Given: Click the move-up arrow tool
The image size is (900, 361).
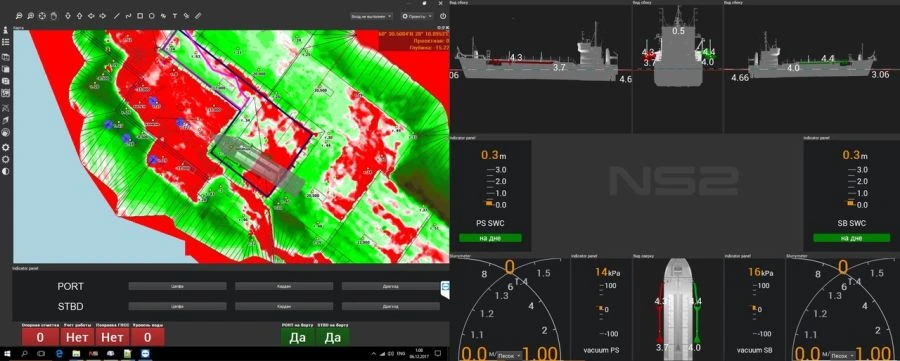Looking at the screenshot, I should [79, 15].
